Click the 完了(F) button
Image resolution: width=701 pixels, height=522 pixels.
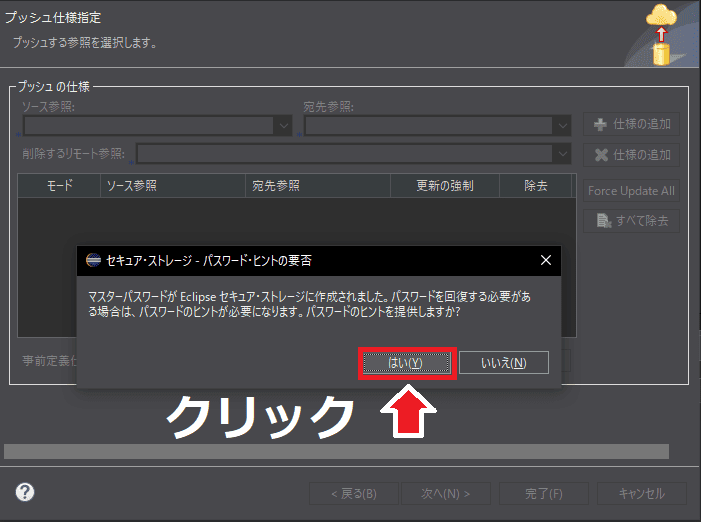[543, 493]
